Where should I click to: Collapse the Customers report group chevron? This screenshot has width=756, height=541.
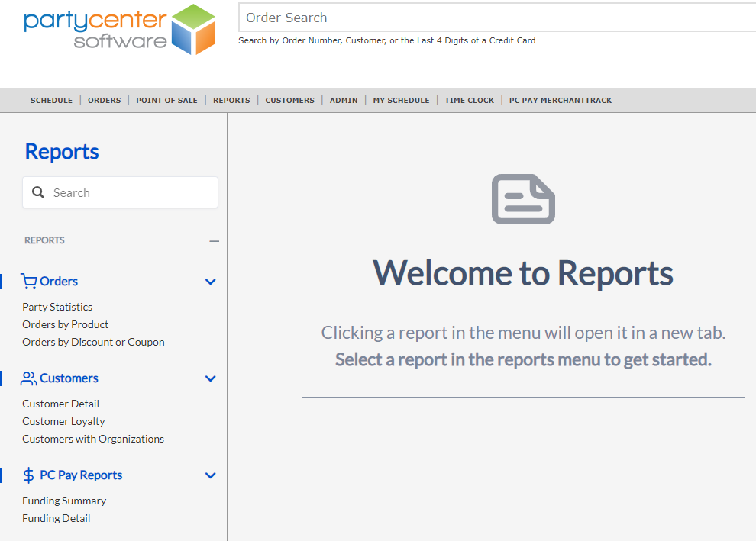(x=210, y=378)
